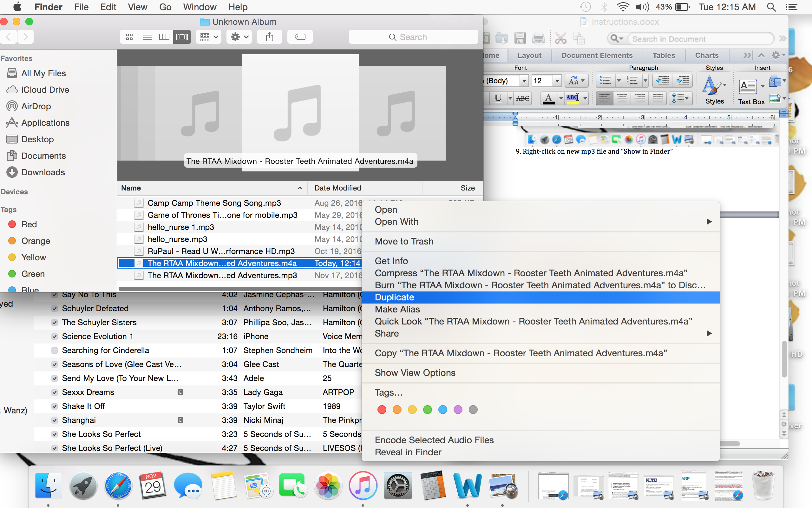Open Calculator from the Dock

point(433,485)
